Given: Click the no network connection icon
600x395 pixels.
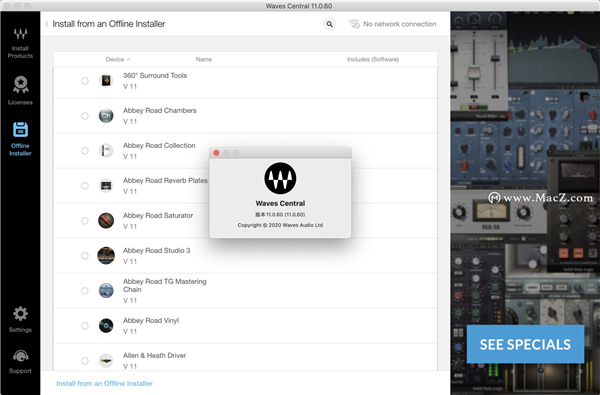Looking at the screenshot, I should [354, 24].
